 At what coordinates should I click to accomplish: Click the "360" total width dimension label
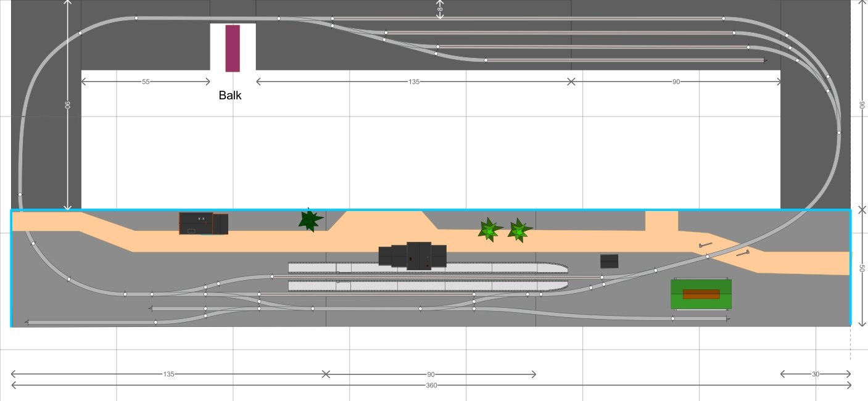click(431, 386)
